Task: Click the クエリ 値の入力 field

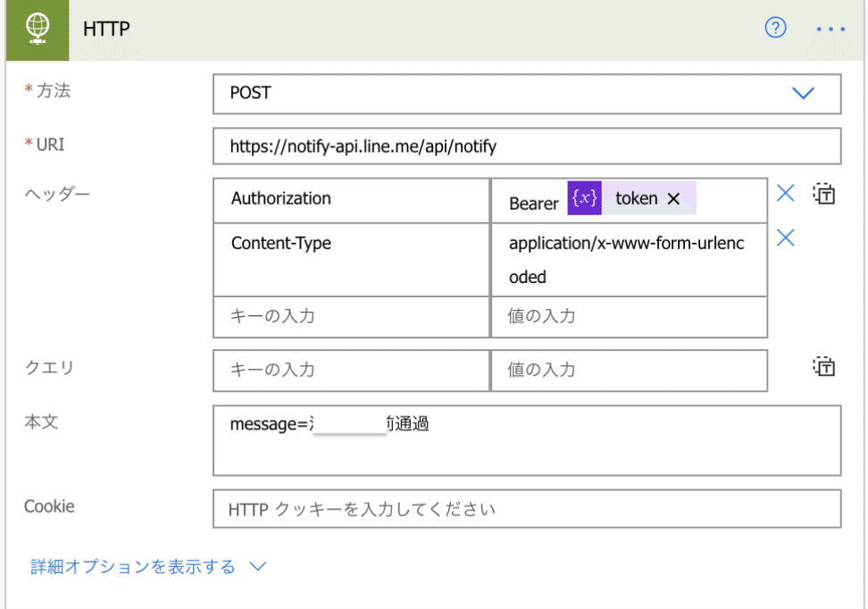Action: (x=628, y=370)
